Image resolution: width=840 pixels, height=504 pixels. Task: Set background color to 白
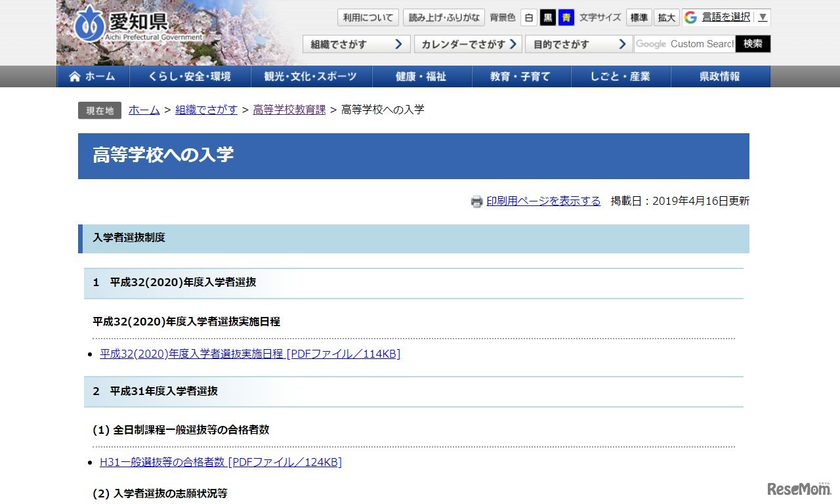coord(529,17)
